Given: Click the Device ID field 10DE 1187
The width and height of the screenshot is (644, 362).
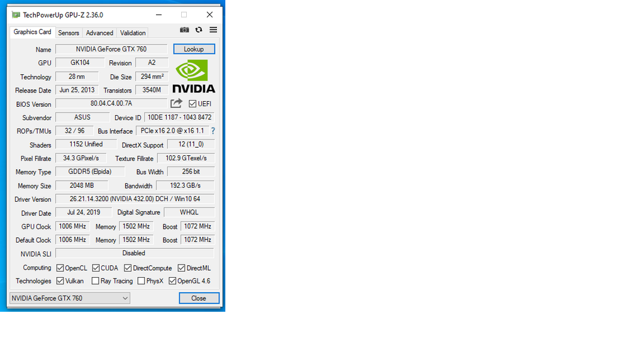Looking at the screenshot, I should (179, 118).
